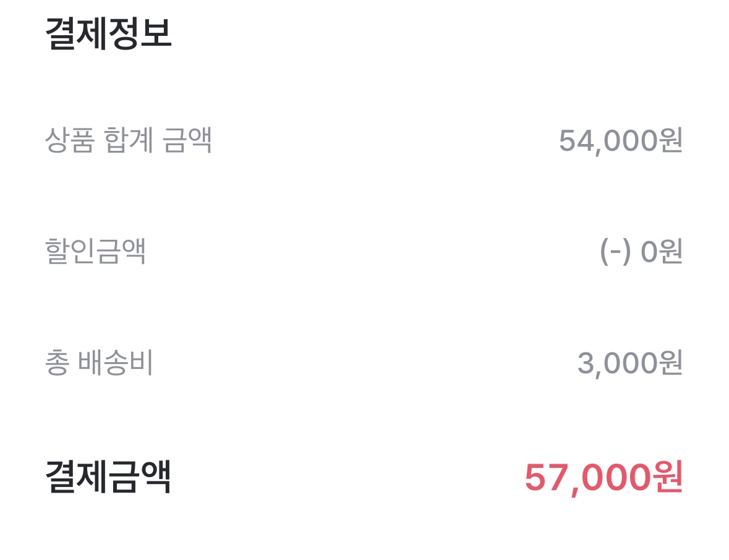729x560 pixels.
Task: Click the 원 character after 54,000
Action: click(x=670, y=141)
